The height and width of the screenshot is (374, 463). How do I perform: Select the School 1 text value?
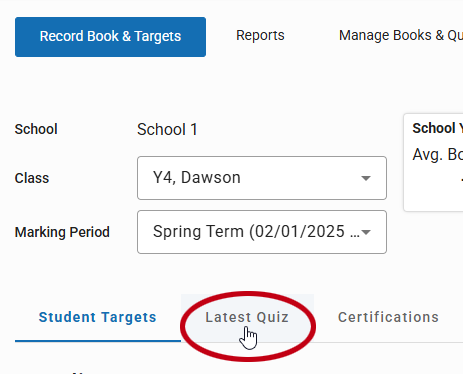167,129
